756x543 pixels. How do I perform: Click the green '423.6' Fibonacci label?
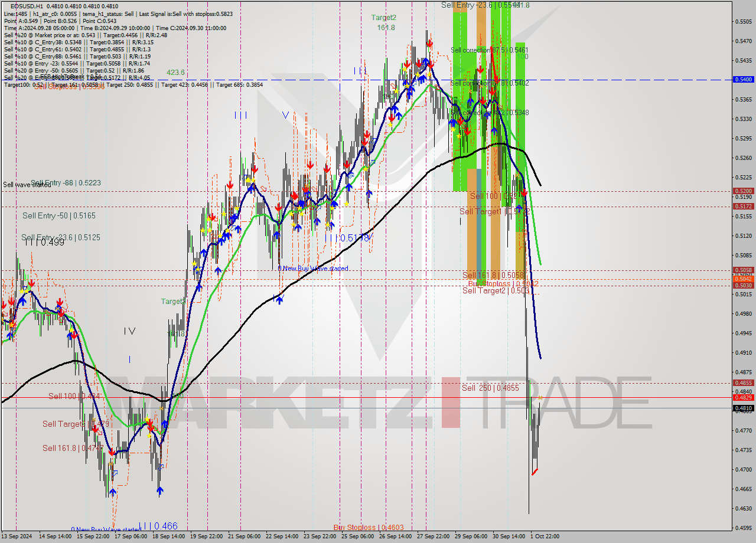(175, 72)
